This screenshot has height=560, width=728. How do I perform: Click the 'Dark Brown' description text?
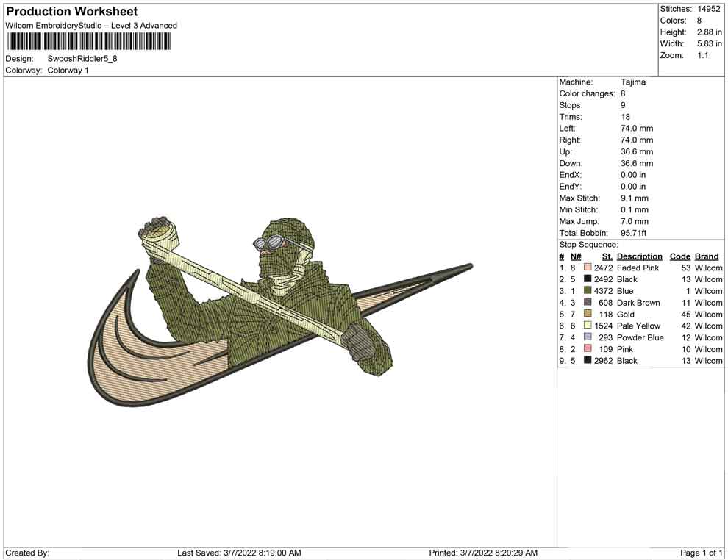(x=638, y=303)
